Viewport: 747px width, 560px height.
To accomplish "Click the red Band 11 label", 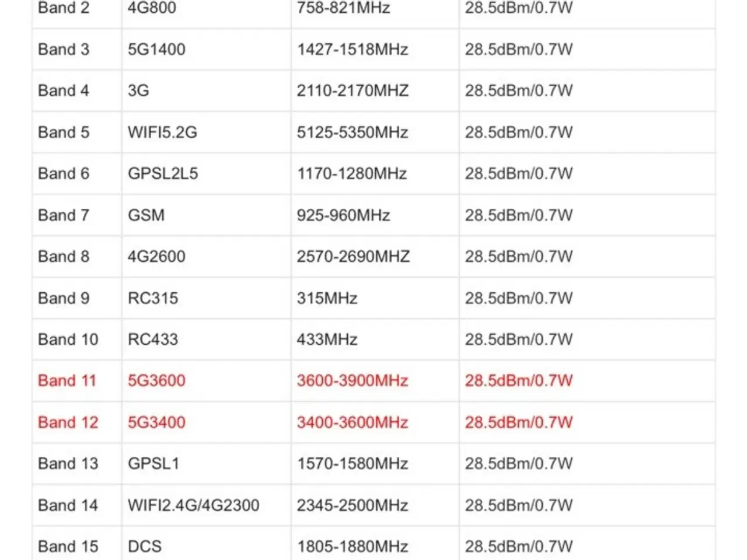I will coord(67,381).
